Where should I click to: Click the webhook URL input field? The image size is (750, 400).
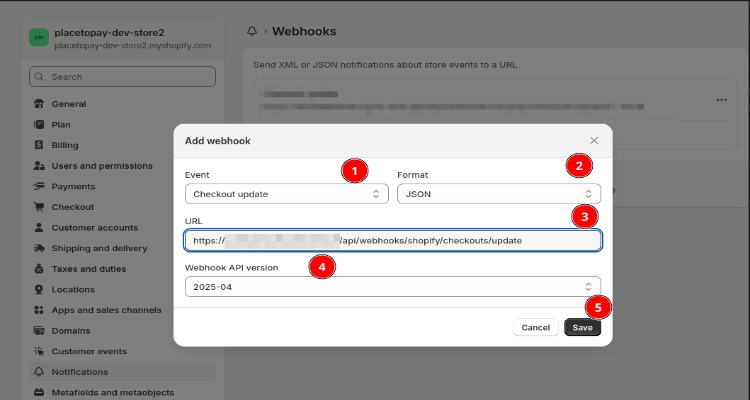(393, 240)
